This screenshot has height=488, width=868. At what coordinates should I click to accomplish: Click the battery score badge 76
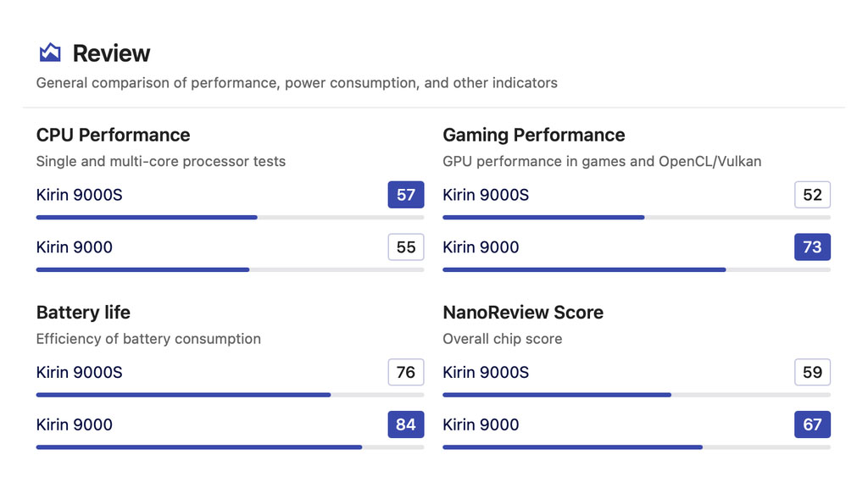click(406, 373)
